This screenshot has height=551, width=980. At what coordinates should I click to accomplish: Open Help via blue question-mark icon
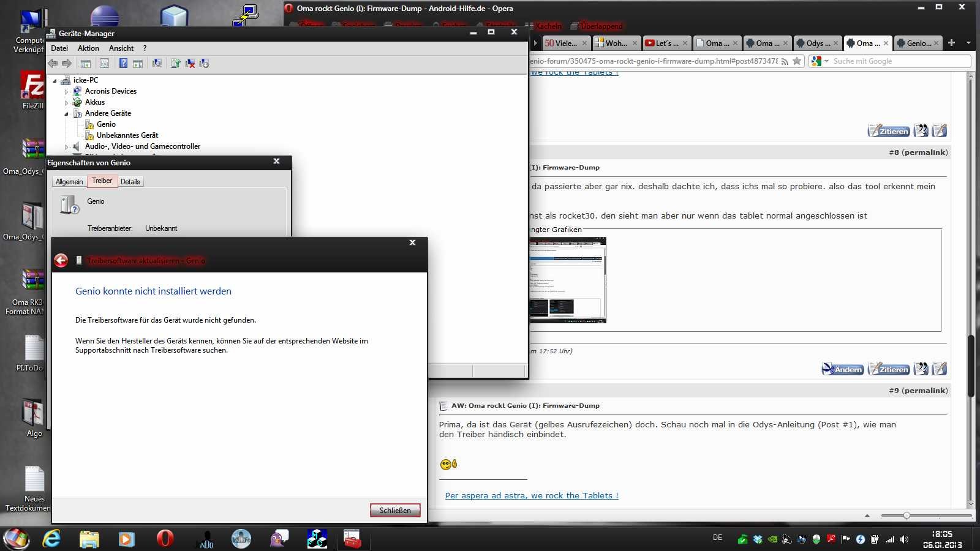(x=123, y=63)
